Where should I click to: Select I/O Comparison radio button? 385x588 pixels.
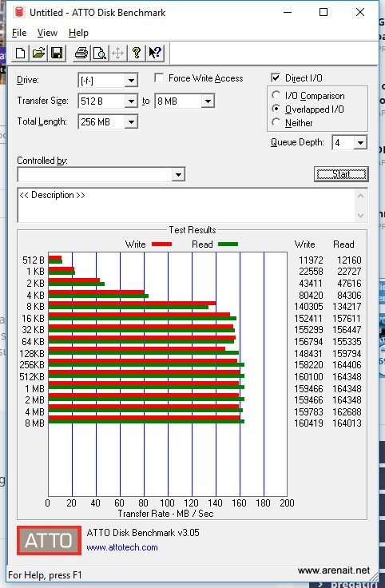click(x=276, y=95)
